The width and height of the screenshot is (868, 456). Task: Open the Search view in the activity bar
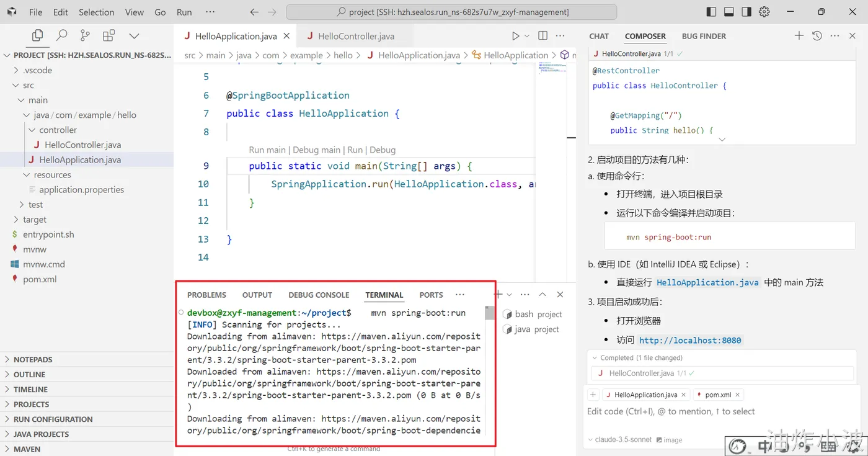(61, 35)
